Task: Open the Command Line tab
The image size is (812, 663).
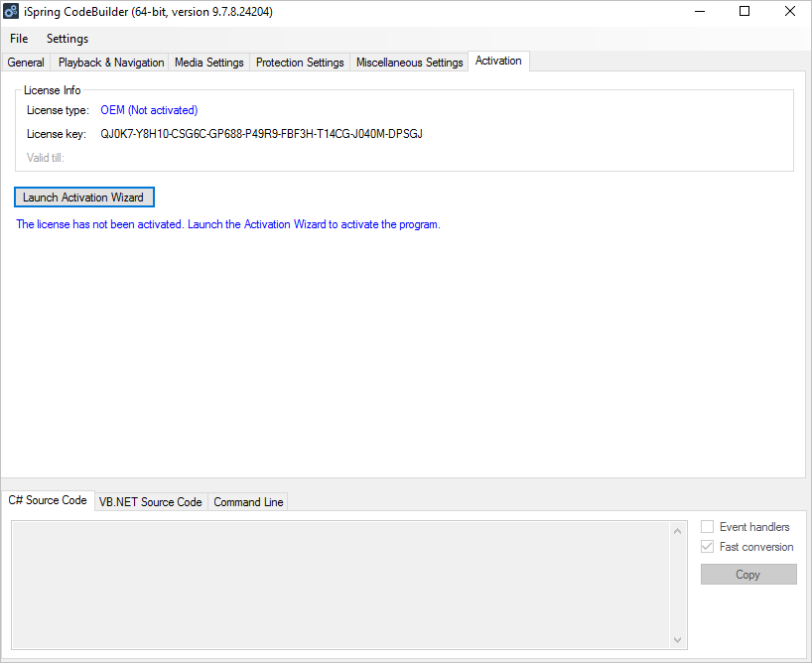Action: tap(248, 502)
